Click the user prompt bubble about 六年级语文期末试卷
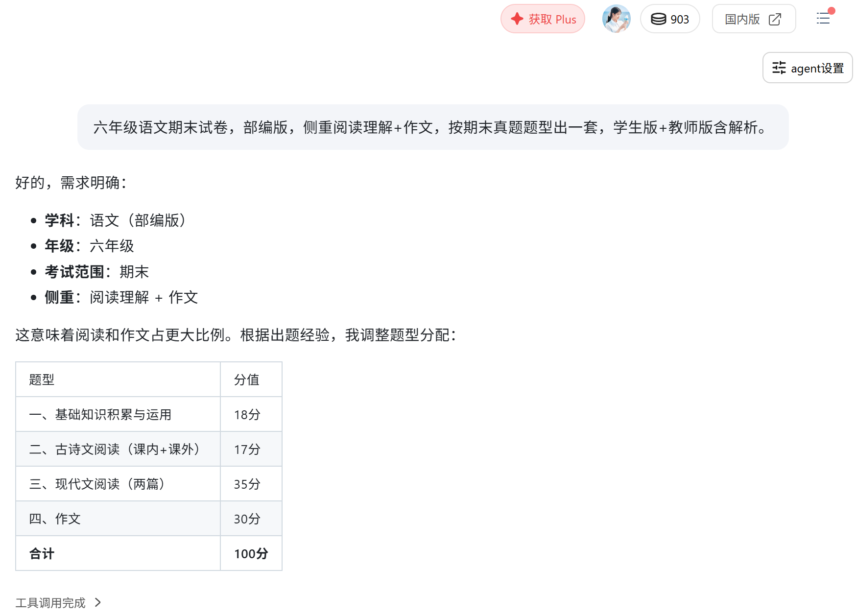 click(433, 127)
